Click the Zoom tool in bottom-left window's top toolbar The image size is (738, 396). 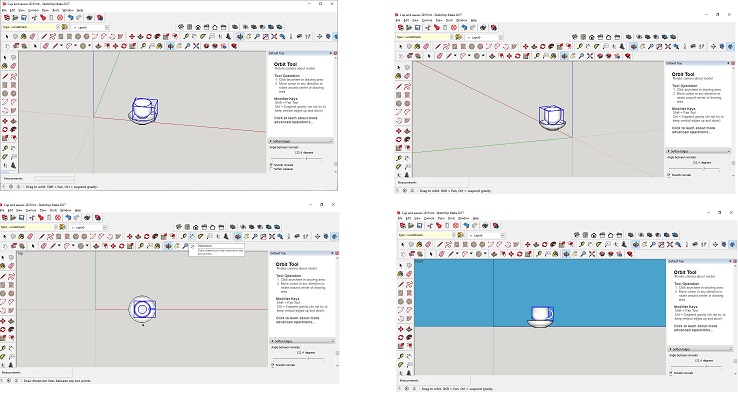tap(255, 236)
